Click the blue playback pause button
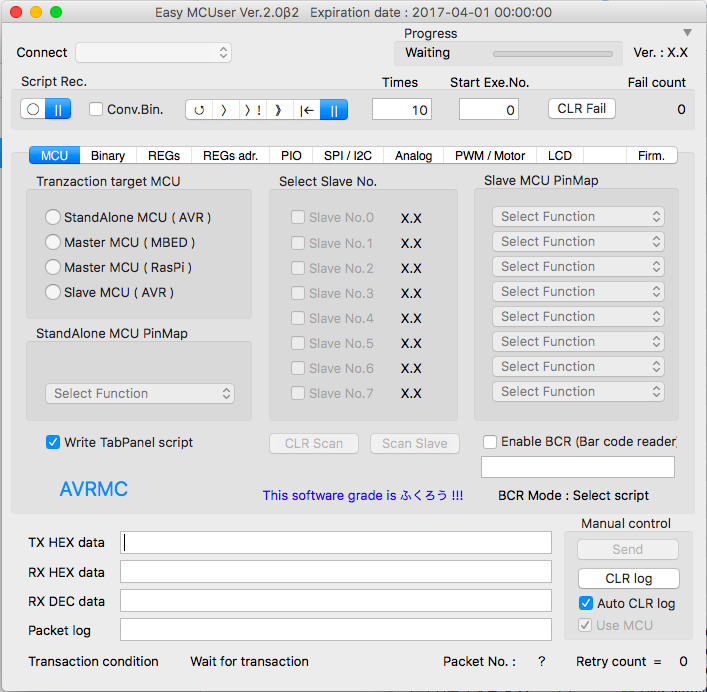This screenshot has width=707, height=692. click(x=334, y=110)
